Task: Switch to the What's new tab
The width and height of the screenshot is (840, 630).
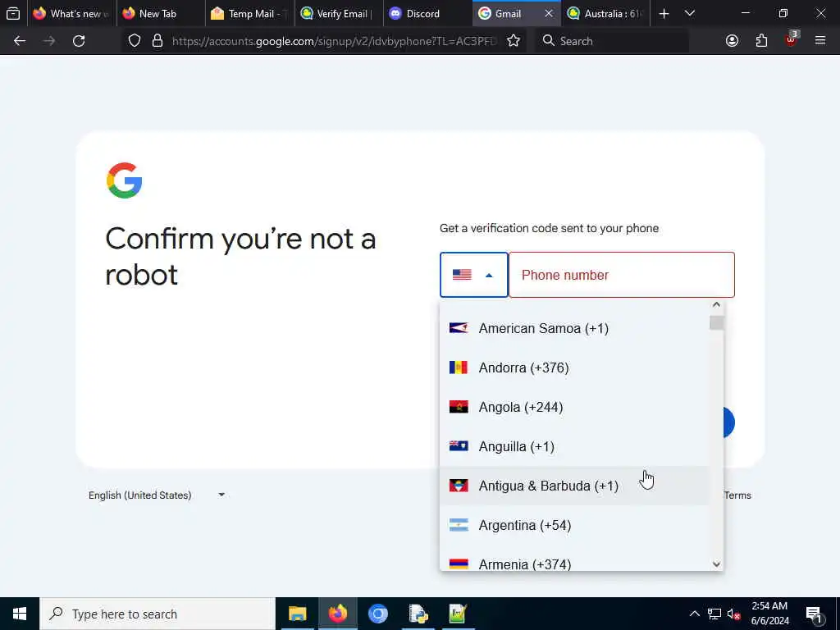Action: pos(72,14)
